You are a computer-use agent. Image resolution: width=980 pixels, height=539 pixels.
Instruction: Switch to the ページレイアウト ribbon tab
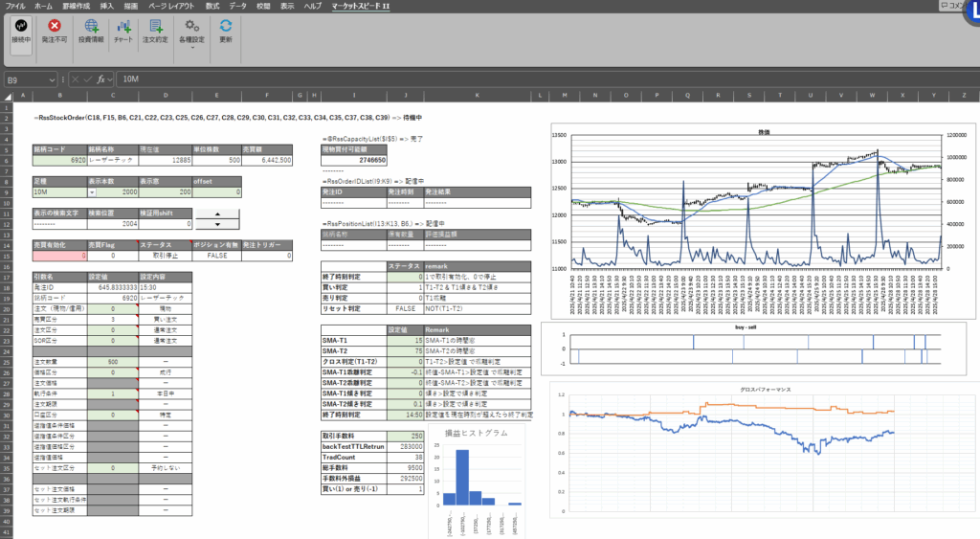[x=171, y=6]
